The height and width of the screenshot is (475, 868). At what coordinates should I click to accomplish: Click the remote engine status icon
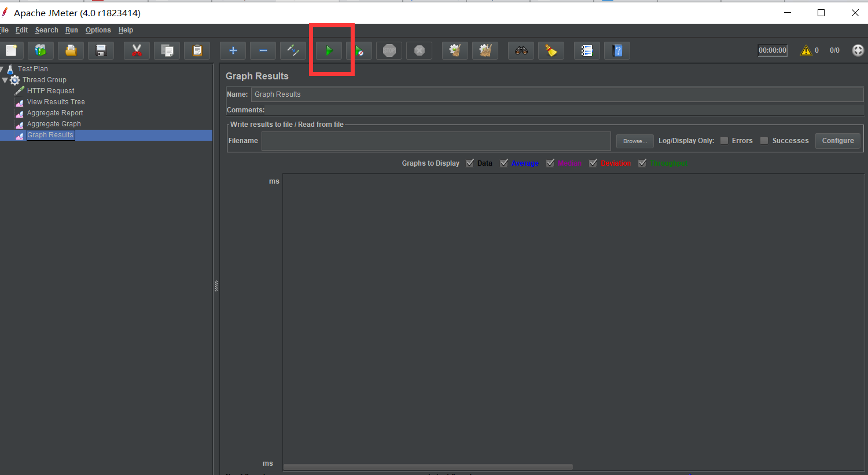[x=858, y=50]
